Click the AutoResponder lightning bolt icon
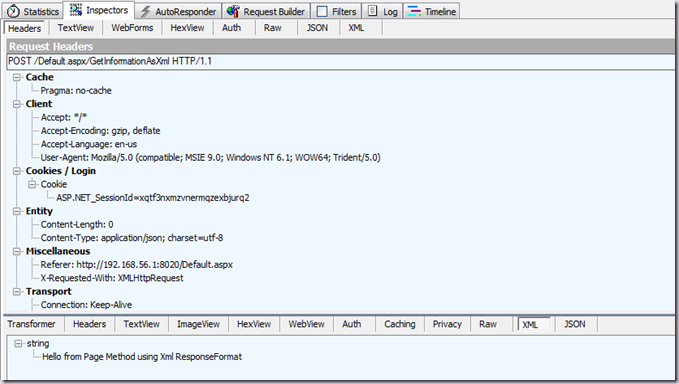The height and width of the screenshot is (384, 679). click(146, 12)
